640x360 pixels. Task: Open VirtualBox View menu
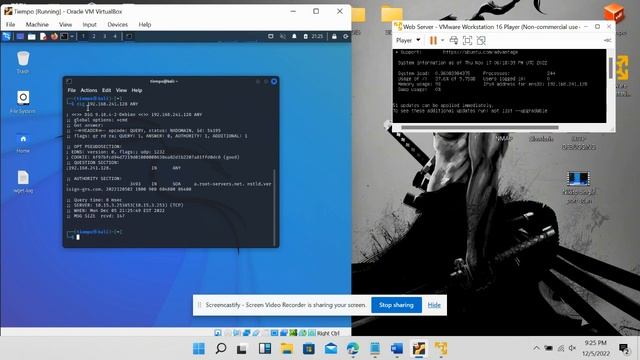(65, 24)
